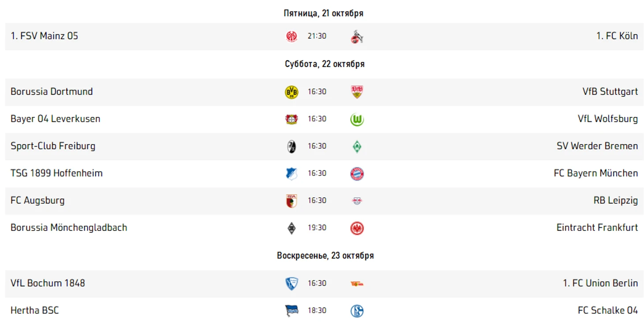Click the FC Bayern München crest
This screenshot has width=644, height=325.
[x=357, y=174]
